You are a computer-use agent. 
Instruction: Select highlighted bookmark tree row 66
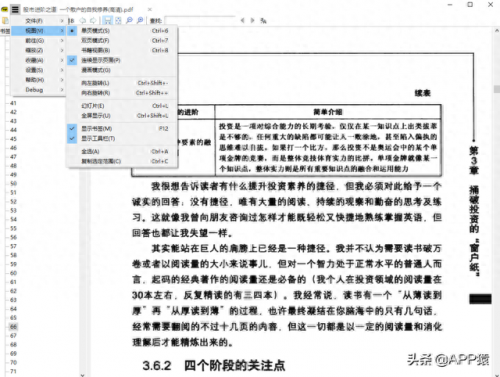click(13, 327)
